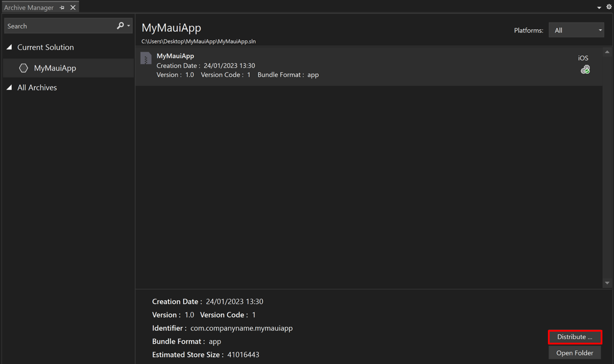Open the Platforms dropdown showing All
The image size is (614, 364).
click(576, 30)
